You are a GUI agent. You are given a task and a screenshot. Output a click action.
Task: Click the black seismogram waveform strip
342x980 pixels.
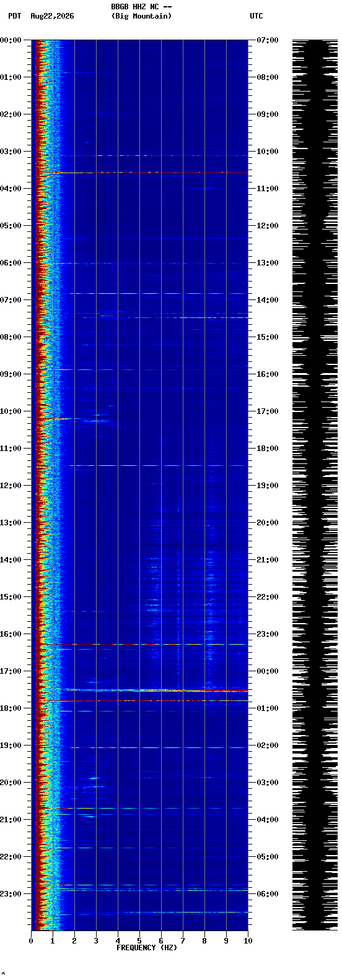click(x=315, y=485)
